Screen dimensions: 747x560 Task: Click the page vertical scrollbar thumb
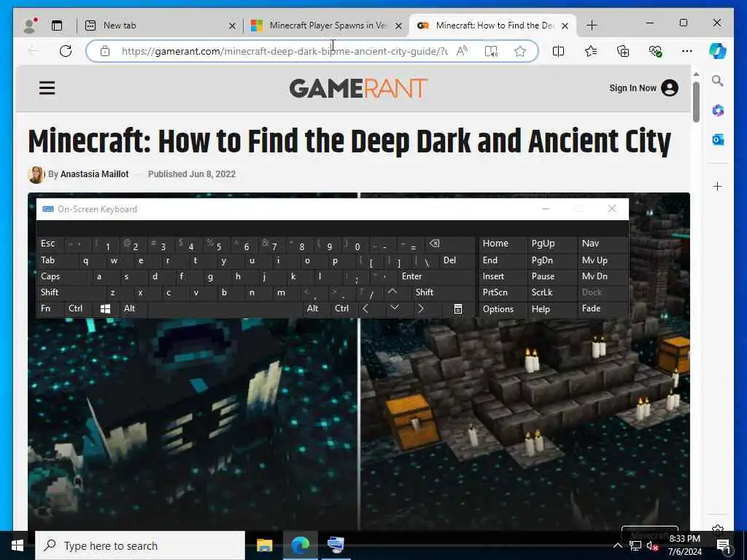click(x=696, y=102)
